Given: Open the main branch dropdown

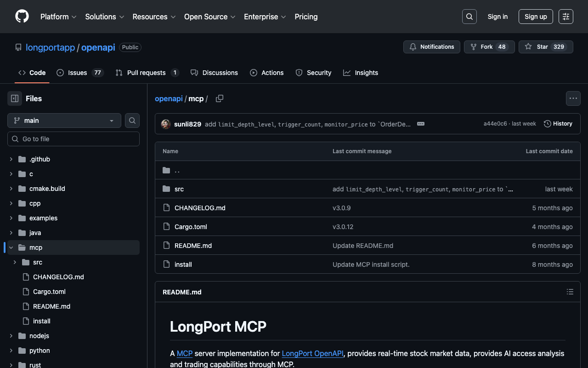Looking at the screenshot, I should click(x=64, y=121).
